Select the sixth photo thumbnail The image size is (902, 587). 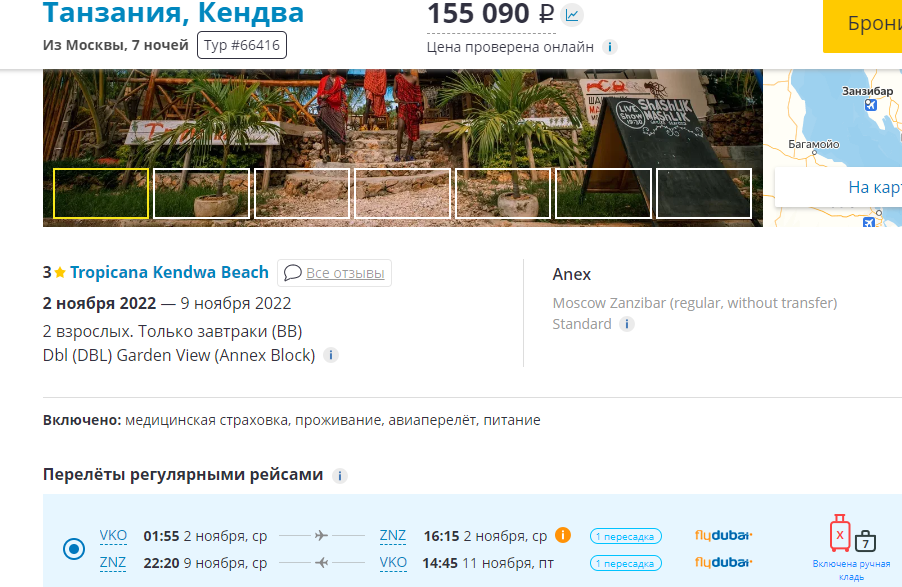pos(603,193)
